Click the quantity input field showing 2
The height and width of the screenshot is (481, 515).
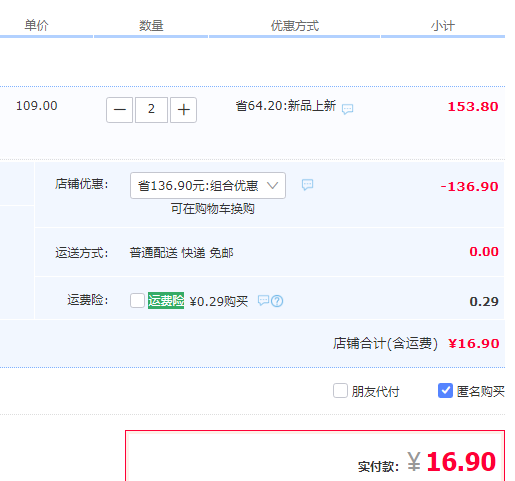click(x=151, y=110)
